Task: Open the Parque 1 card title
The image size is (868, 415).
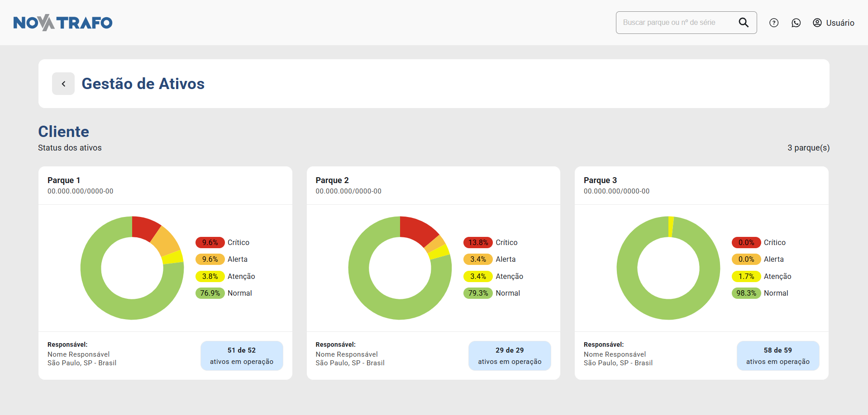Action: tap(64, 180)
